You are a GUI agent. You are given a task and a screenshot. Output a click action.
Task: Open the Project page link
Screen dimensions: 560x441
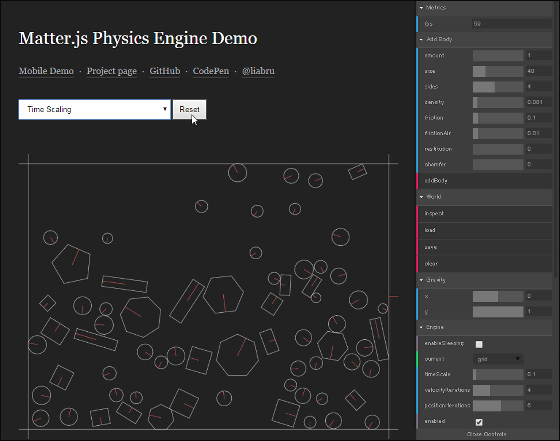pos(112,71)
